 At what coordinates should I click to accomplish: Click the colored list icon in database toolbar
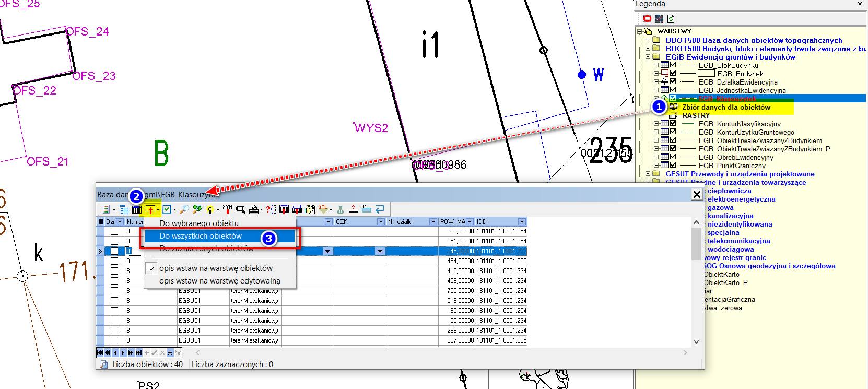[107, 209]
